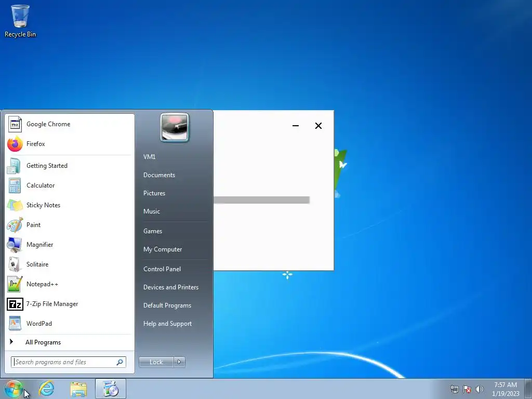
Task: Click the volume speaker tray icon
Action: click(x=480, y=389)
